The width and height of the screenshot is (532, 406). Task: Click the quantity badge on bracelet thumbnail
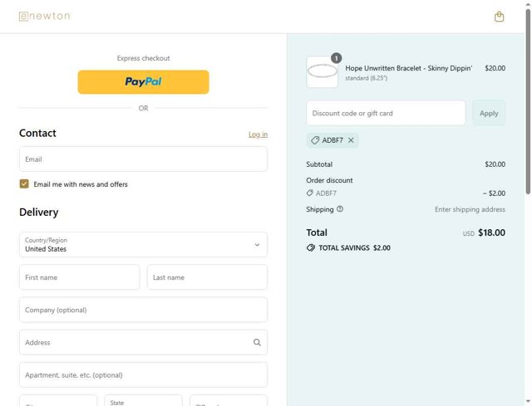click(x=336, y=58)
